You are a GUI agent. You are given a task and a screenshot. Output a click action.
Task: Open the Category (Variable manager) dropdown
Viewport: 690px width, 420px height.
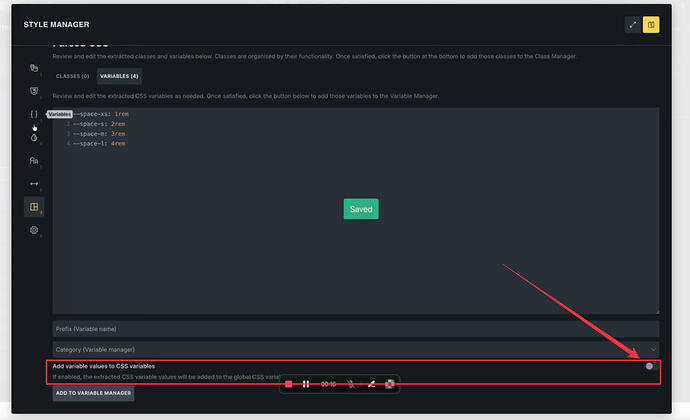pyautogui.click(x=356, y=350)
